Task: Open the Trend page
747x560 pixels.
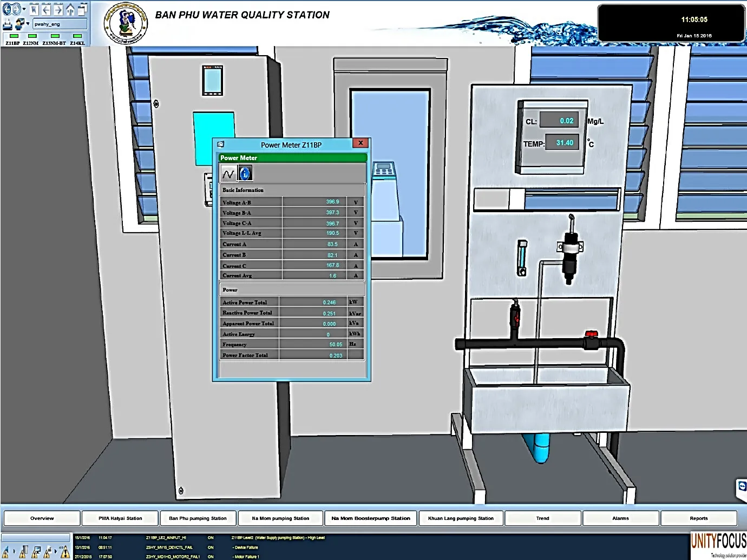Action: (x=543, y=518)
